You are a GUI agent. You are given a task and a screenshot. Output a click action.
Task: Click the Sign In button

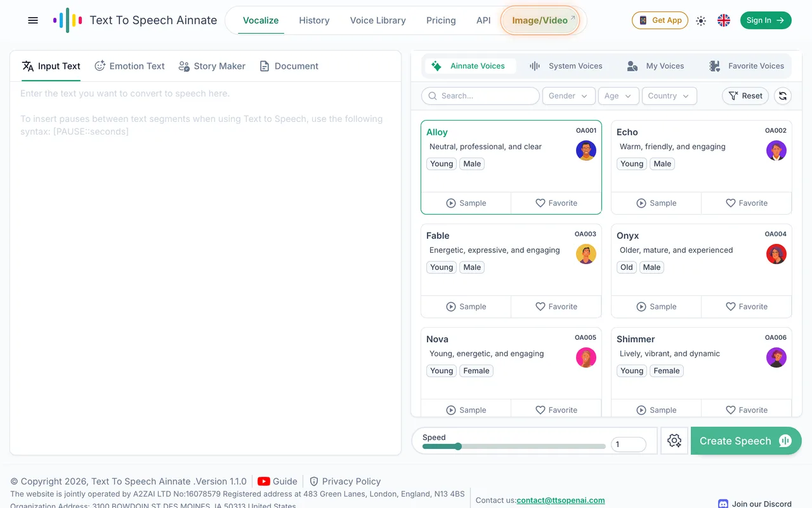(766, 20)
